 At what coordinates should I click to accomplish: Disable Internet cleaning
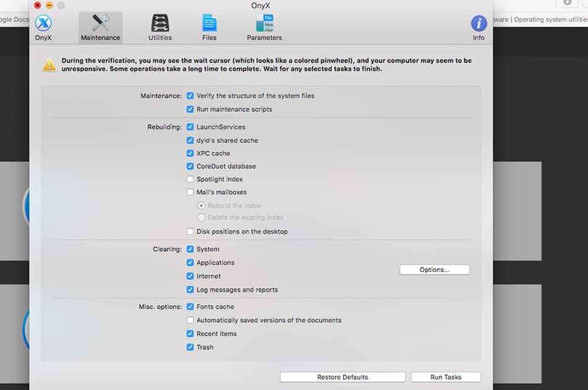(190, 276)
